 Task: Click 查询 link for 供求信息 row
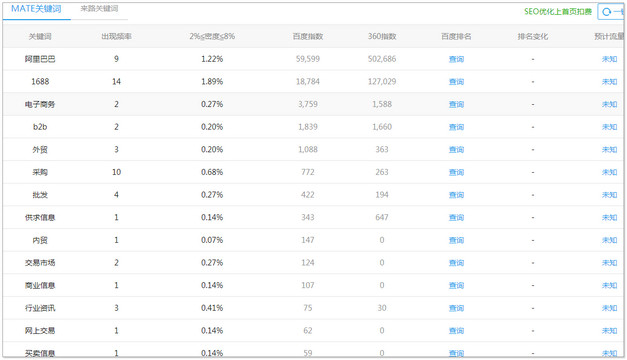(456, 218)
